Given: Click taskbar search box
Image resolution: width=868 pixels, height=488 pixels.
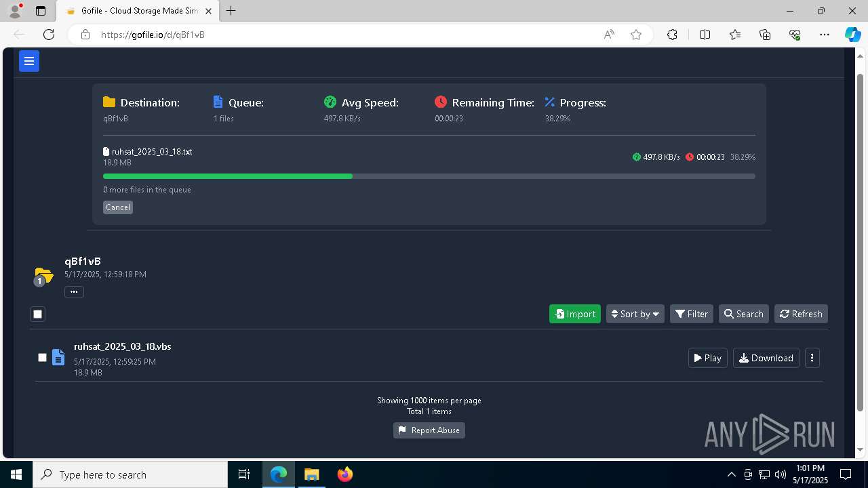Looking at the screenshot, I should (130, 474).
